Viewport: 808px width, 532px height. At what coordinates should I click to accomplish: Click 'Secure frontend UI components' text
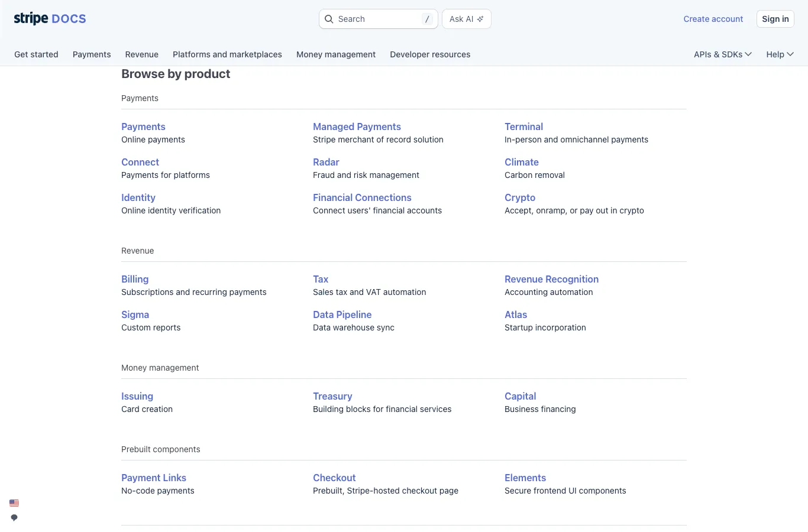tap(565, 491)
